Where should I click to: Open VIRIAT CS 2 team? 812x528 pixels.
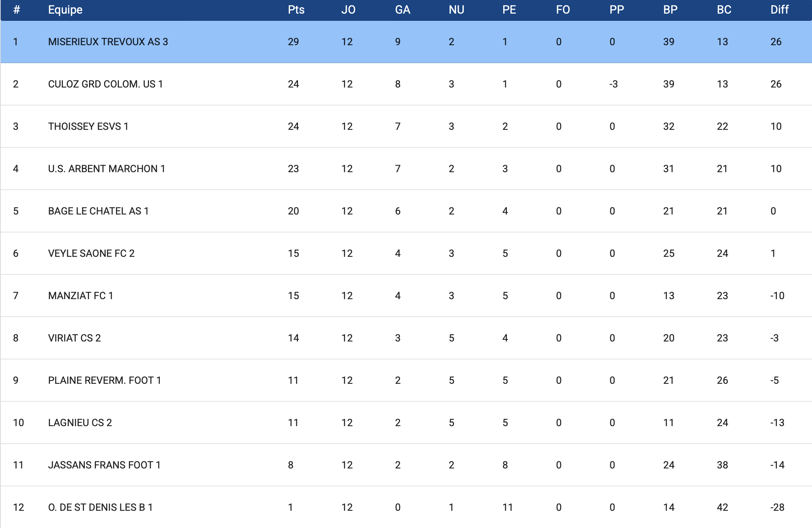click(74, 338)
